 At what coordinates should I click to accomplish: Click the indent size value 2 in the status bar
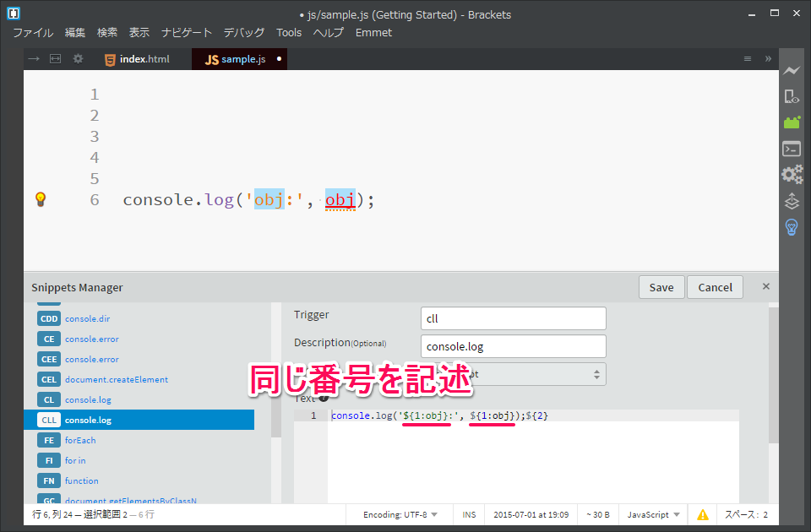point(765,514)
